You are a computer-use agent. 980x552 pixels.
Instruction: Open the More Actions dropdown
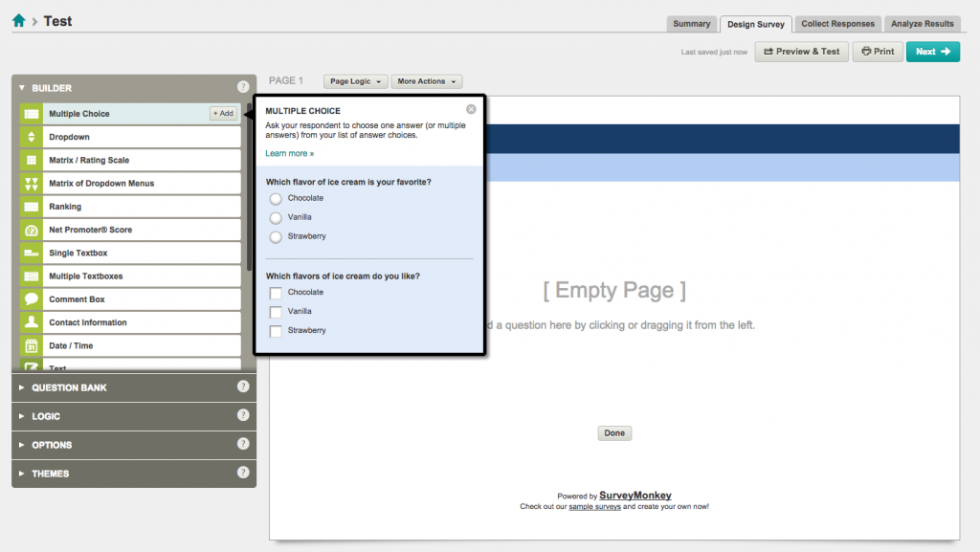(x=426, y=81)
